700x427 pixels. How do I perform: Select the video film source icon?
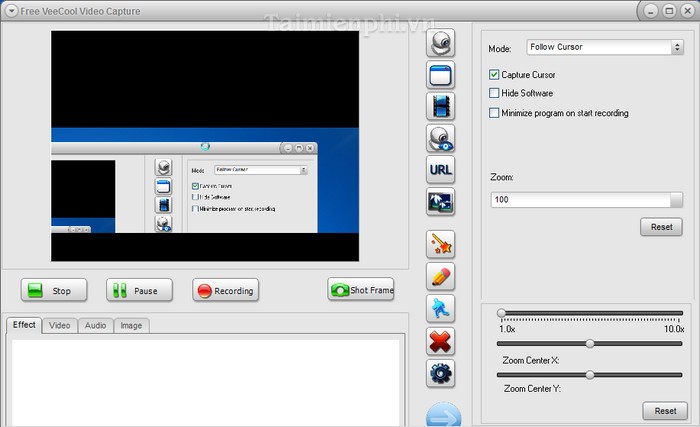point(440,107)
